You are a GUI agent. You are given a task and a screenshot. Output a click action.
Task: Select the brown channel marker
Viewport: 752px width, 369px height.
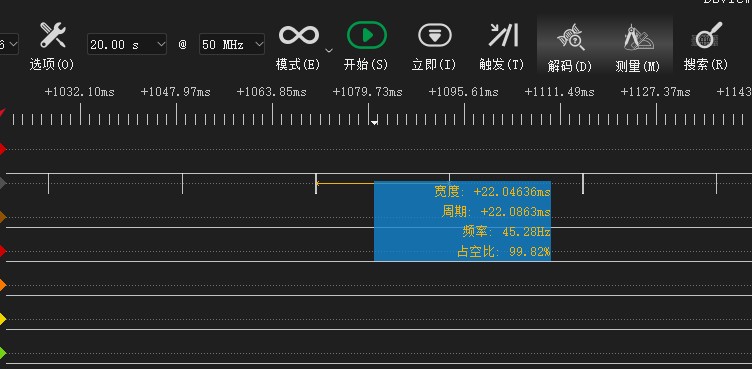(3, 217)
